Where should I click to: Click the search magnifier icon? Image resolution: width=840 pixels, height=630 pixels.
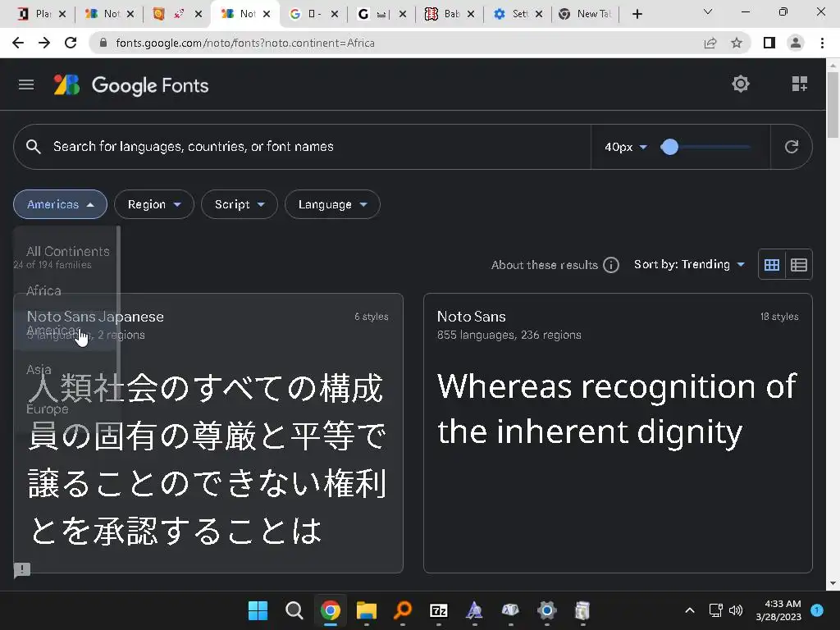33,147
